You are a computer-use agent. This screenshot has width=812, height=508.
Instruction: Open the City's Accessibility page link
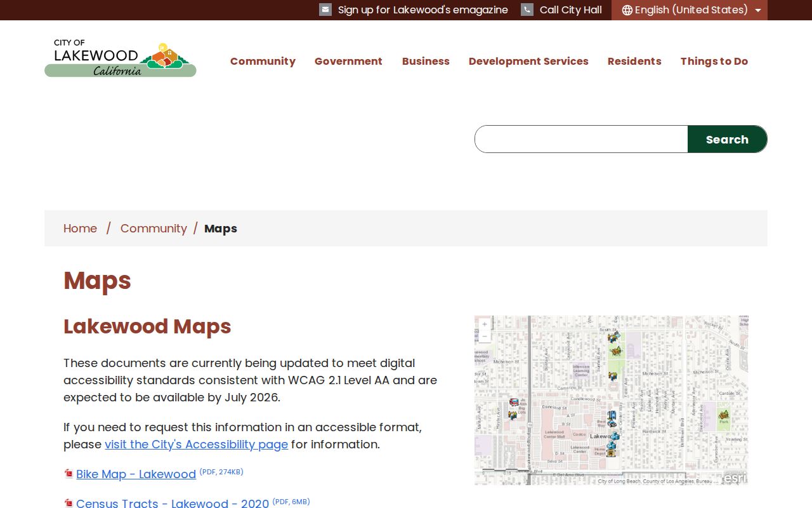(x=196, y=444)
